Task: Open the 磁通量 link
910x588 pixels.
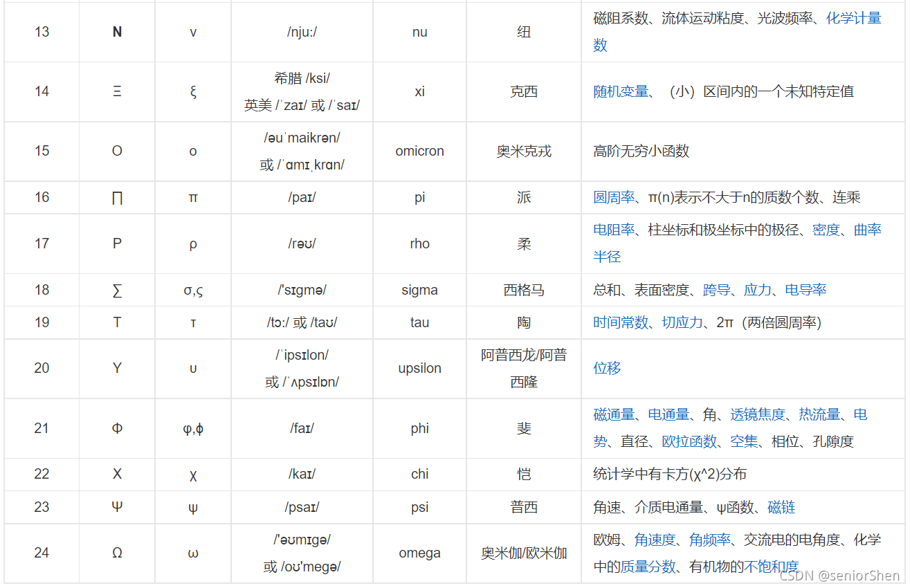Action: [x=614, y=414]
